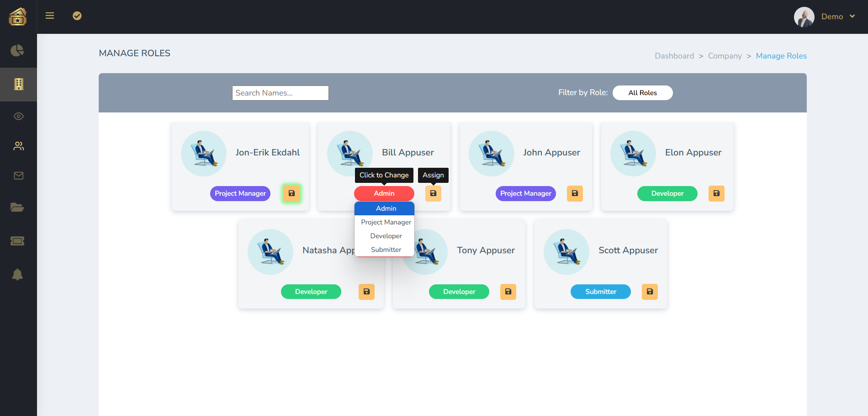Select Submitter in the open role list
The image size is (868, 416).
(385, 250)
